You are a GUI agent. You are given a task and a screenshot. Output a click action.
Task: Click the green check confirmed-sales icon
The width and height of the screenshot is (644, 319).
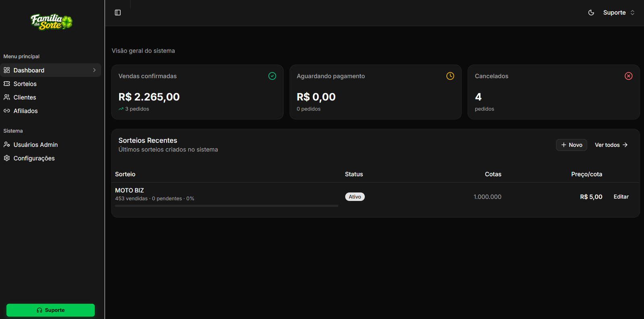click(x=272, y=76)
